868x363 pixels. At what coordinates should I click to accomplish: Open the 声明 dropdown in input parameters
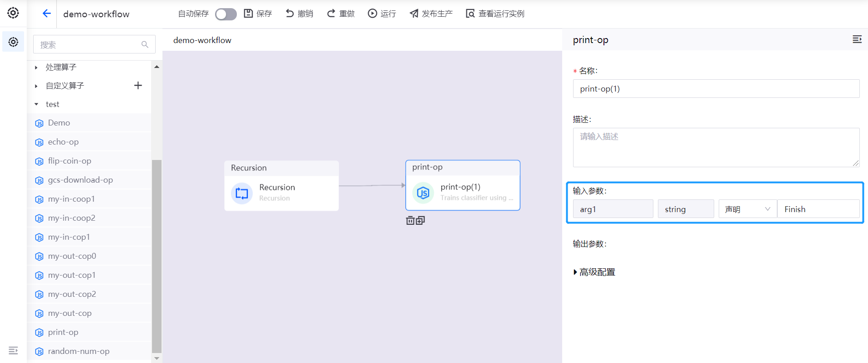click(747, 209)
